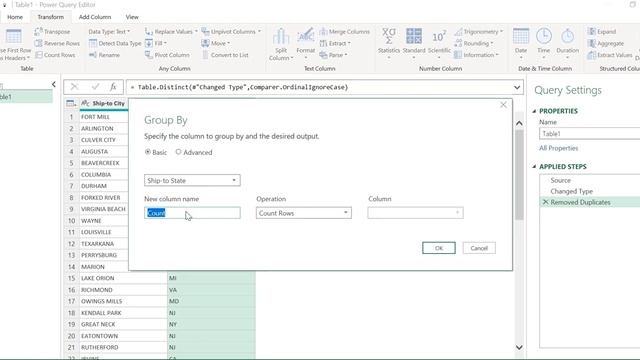
Task: Select the Removed Duplicates applied step
Action: pos(580,202)
